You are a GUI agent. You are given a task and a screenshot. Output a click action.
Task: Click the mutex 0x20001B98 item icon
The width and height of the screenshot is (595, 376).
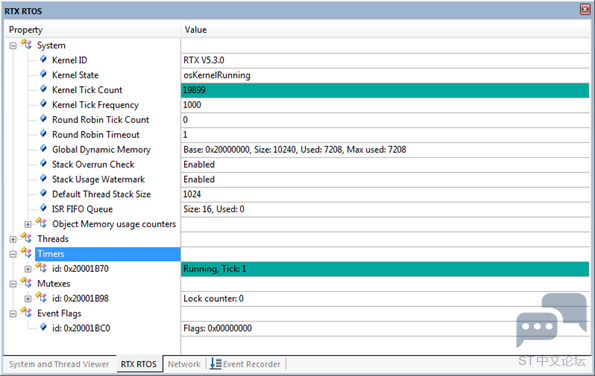click(x=41, y=297)
